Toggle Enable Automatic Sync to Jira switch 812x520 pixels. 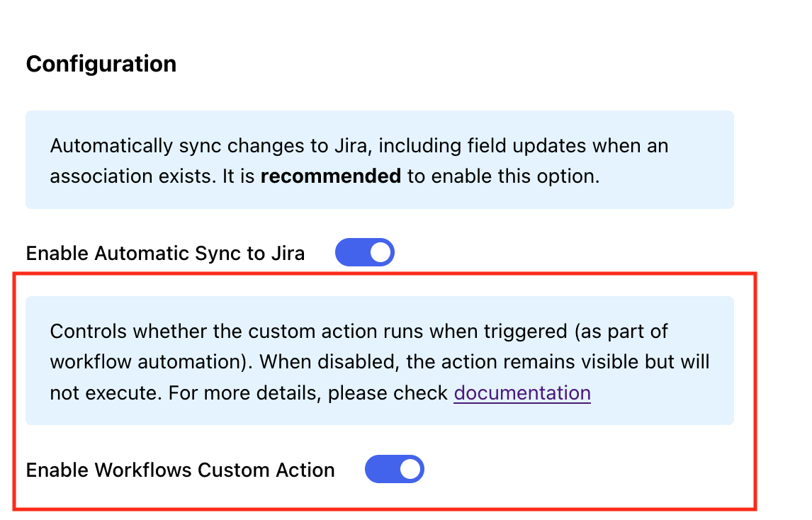[x=364, y=252]
